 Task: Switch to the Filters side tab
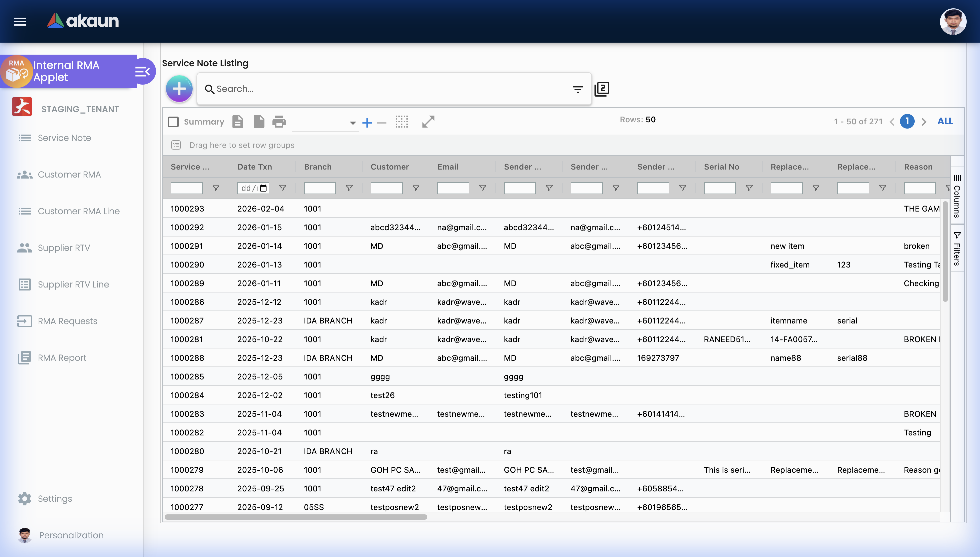(x=957, y=248)
